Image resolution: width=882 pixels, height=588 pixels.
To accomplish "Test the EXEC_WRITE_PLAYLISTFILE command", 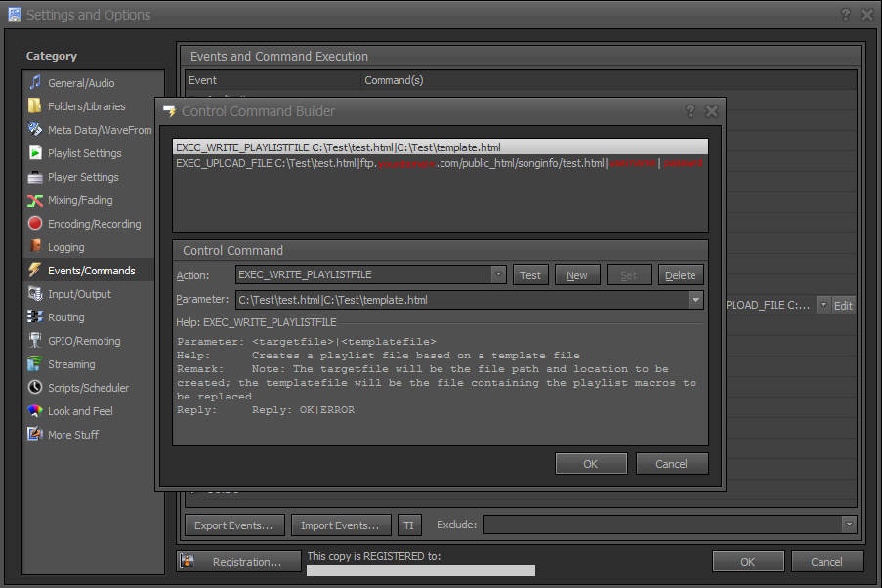I will click(530, 274).
